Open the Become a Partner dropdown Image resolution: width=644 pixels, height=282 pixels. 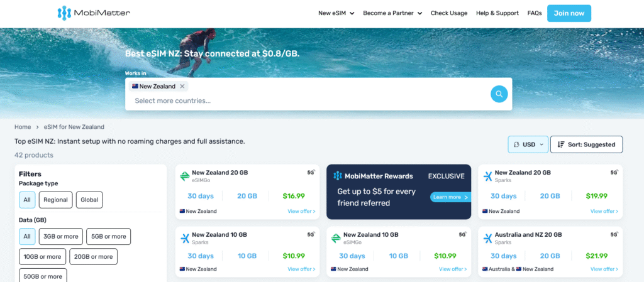[392, 13]
